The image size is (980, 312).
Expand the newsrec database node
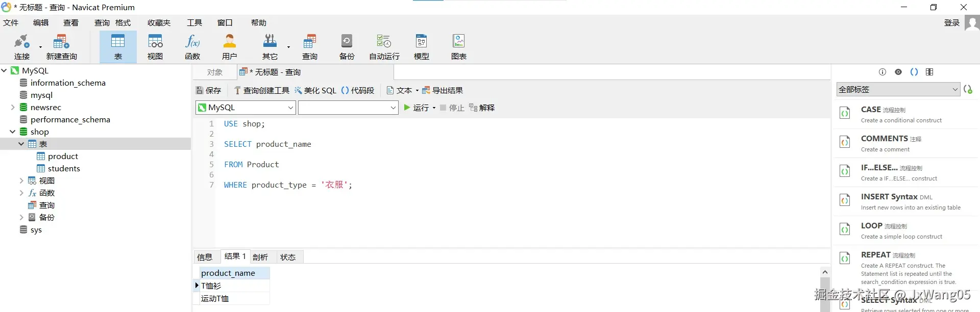tap(13, 107)
